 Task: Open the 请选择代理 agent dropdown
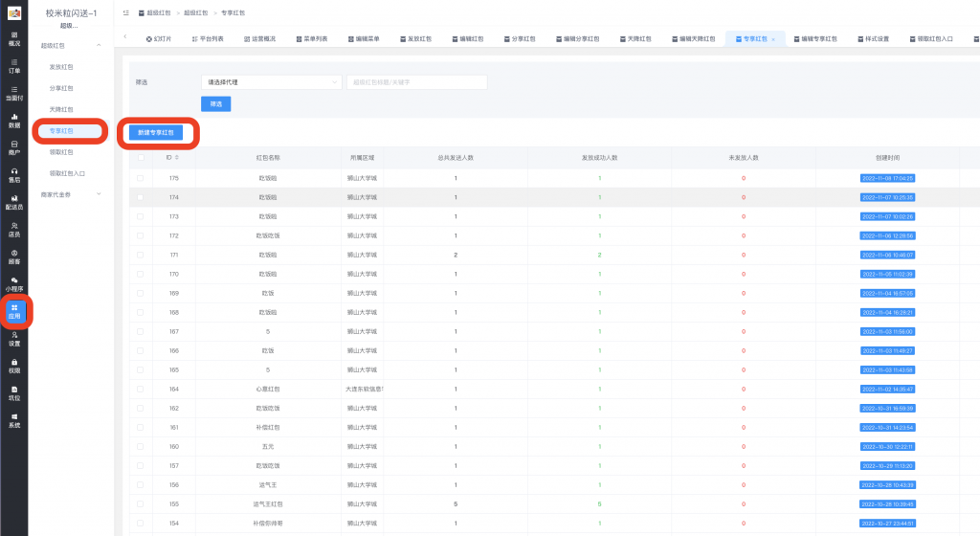point(271,82)
